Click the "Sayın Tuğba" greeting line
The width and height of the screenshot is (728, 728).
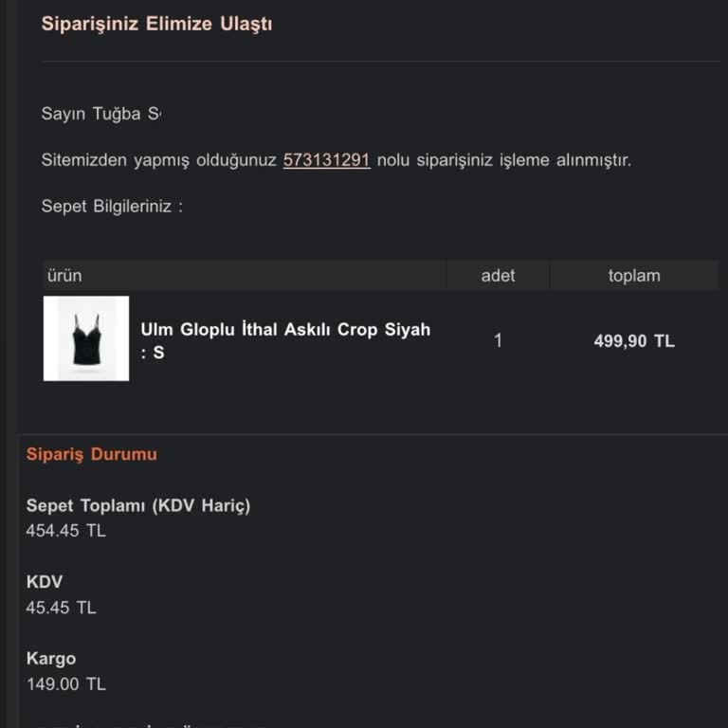click(x=100, y=114)
